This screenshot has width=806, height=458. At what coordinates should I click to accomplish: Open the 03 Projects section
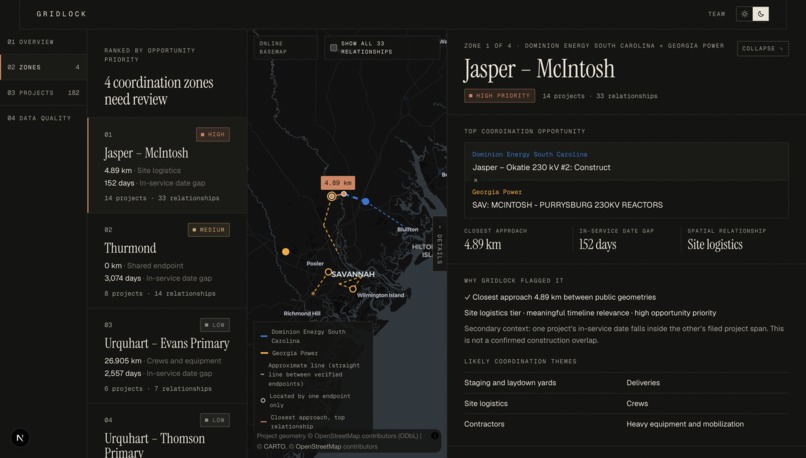tap(44, 93)
